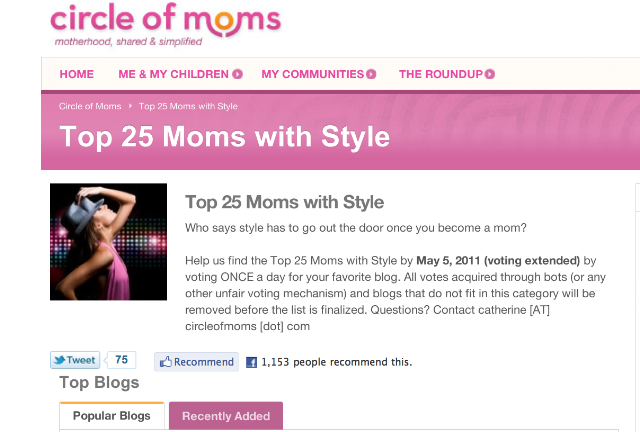Click the Facebook thumbs-up icon on Recommend
The image size is (640, 432).
pyautogui.click(x=165, y=362)
